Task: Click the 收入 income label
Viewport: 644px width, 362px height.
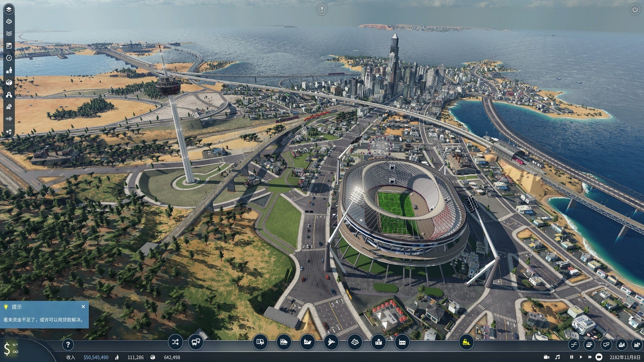Action: point(70,357)
